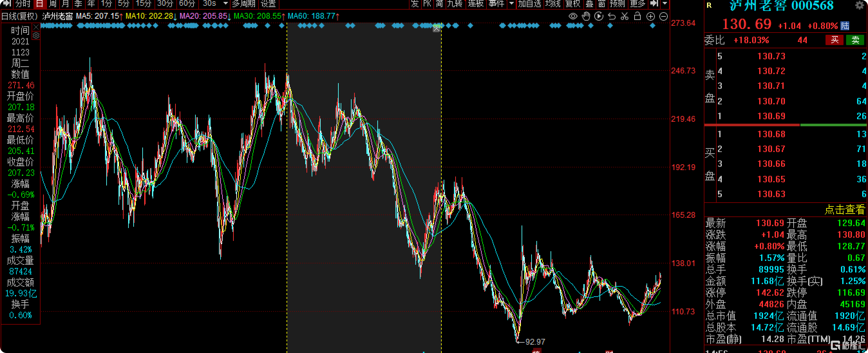
Task: Click the green 卖 sell button
Action: 855,40
